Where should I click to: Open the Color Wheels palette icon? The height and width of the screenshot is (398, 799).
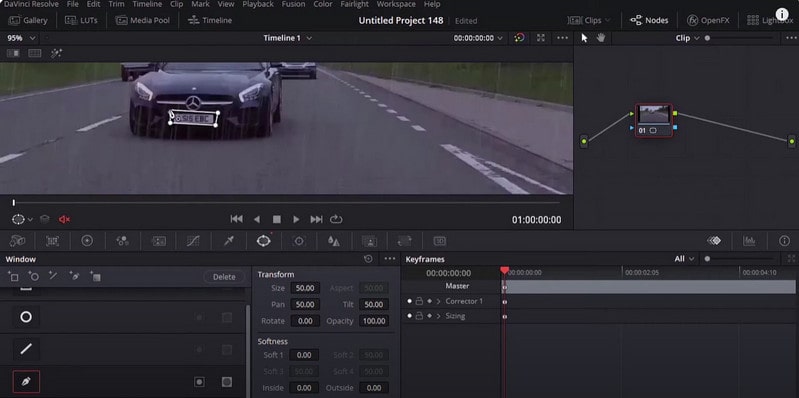87,241
